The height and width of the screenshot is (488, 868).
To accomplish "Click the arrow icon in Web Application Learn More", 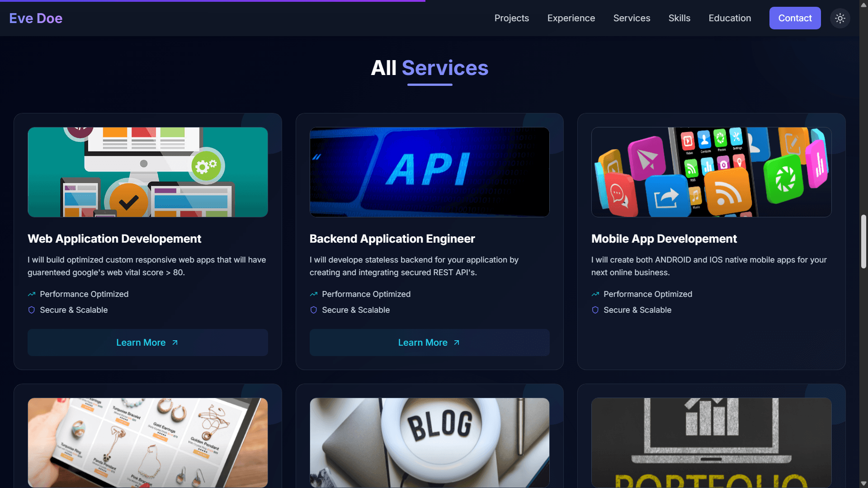I will pyautogui.click(x=175, y=343).
